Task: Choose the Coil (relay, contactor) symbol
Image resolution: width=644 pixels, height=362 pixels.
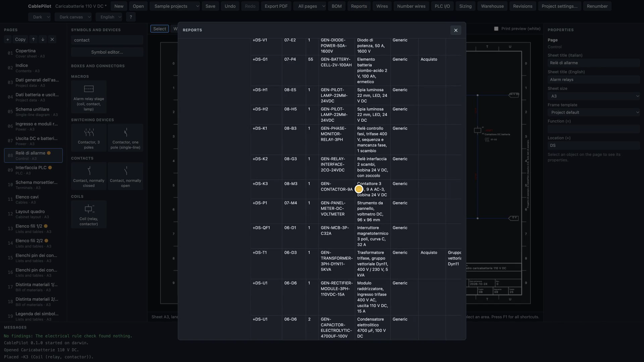Action: coord(89,215)
